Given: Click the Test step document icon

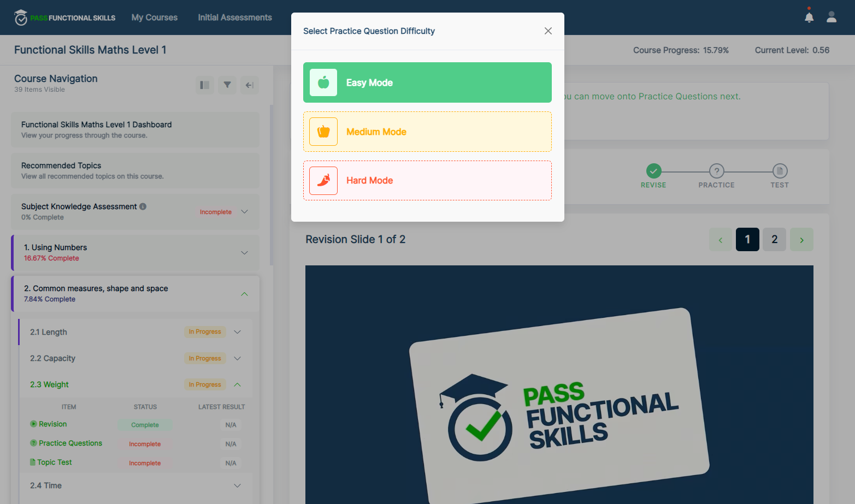Looking at the screenshot, I should pos(780,171).
